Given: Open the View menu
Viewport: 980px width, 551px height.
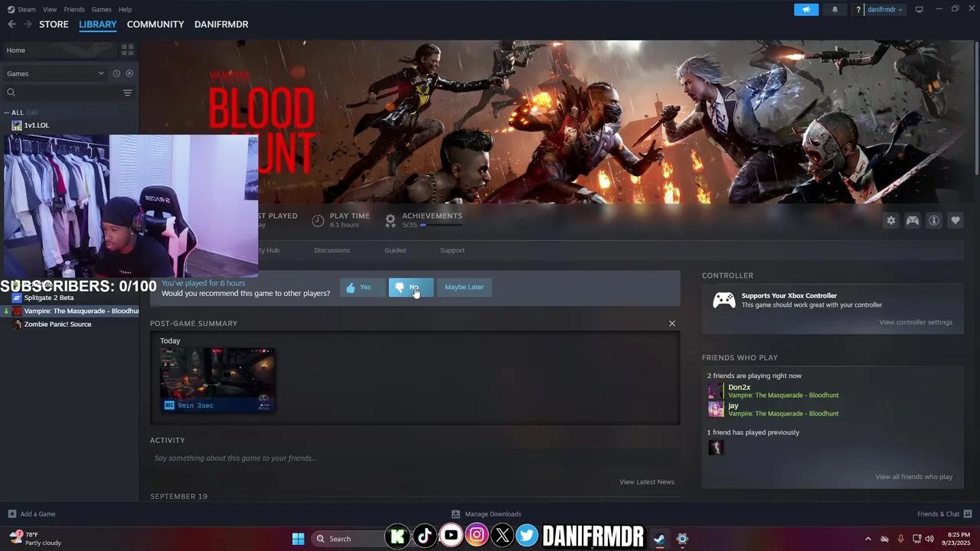Looking at the screenshot, I should point(50,9).
